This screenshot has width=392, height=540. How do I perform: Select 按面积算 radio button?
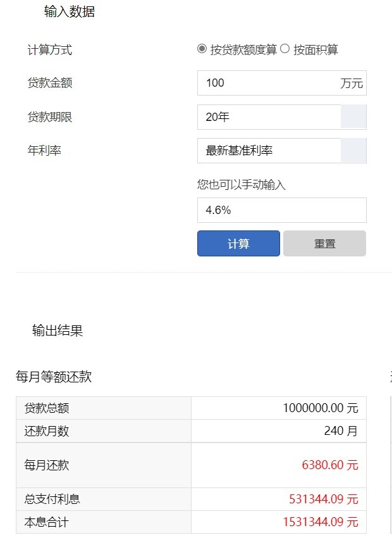tap(285, 49)
